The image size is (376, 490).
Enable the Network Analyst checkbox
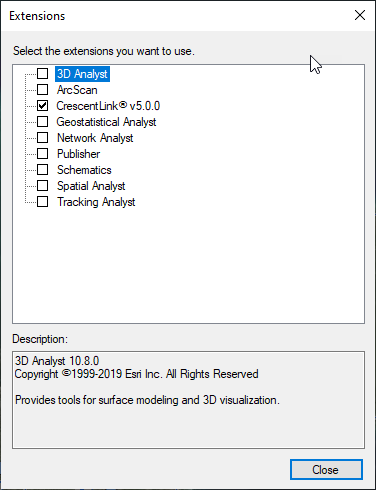(x=42, y=138)
